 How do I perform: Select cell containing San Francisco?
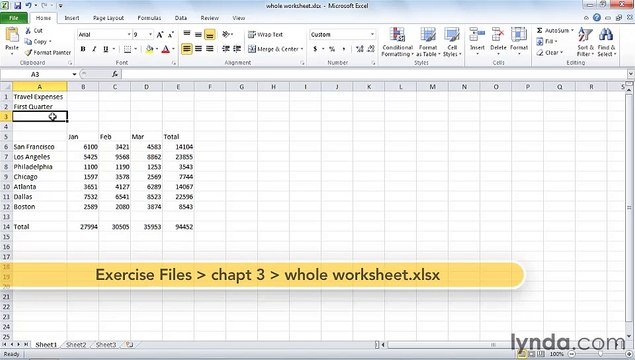click(39, 147)
